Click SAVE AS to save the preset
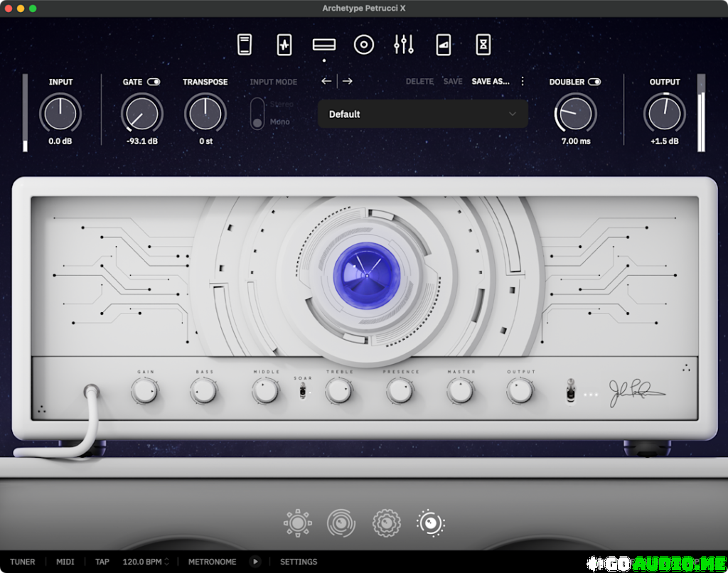Viewport: 728px width, 573px height. coord(490,81)
